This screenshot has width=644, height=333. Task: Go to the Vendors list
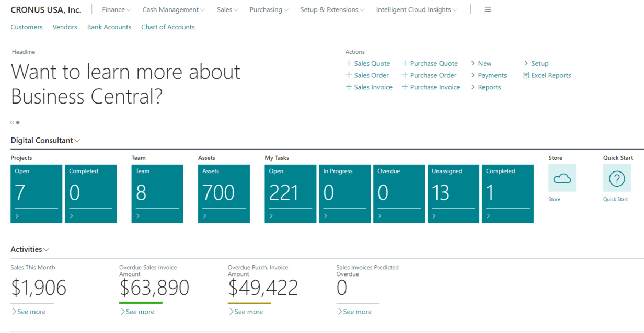tap(65, 27)
